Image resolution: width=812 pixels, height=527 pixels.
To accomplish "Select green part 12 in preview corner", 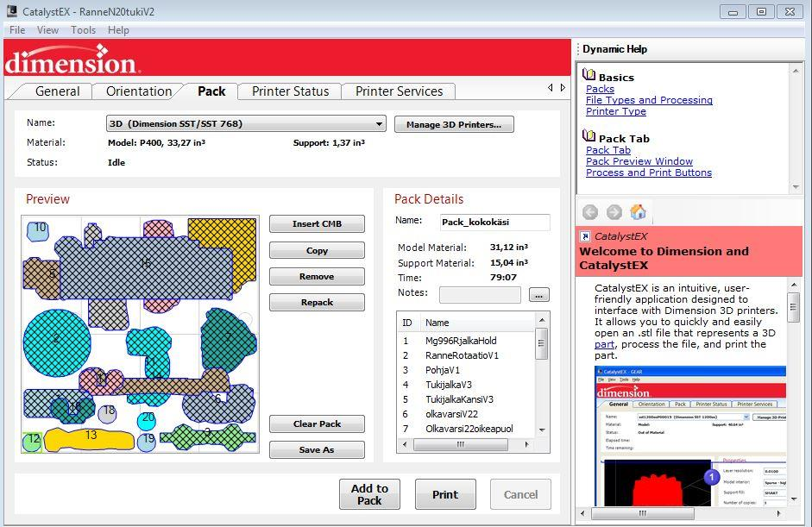I will click(x=32, y=442).
